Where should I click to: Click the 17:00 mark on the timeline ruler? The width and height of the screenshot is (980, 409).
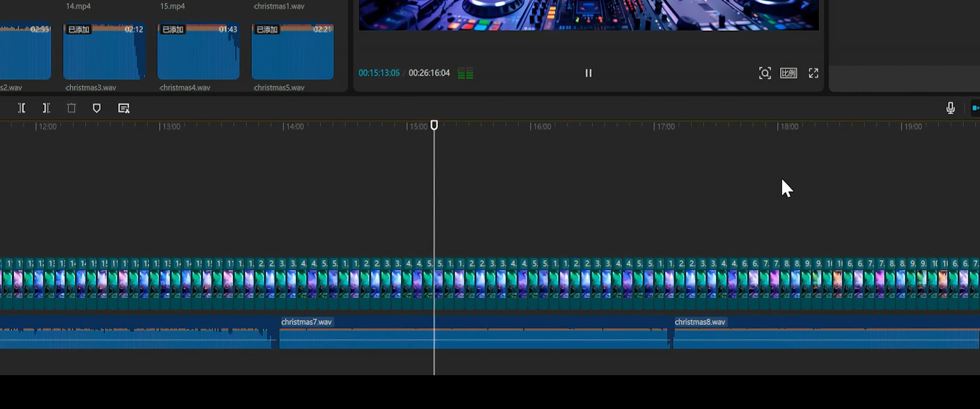pyautogui.click(x=666, y=126)
